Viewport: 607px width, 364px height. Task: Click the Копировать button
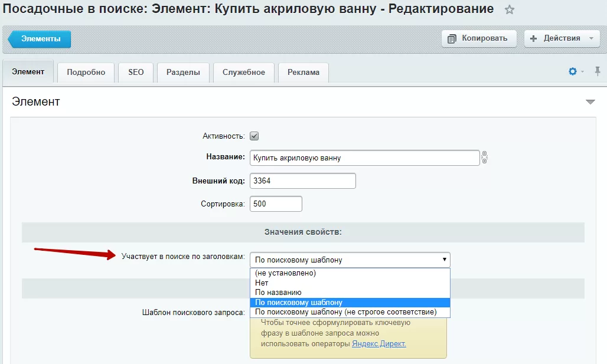click(x=479, y=38)
